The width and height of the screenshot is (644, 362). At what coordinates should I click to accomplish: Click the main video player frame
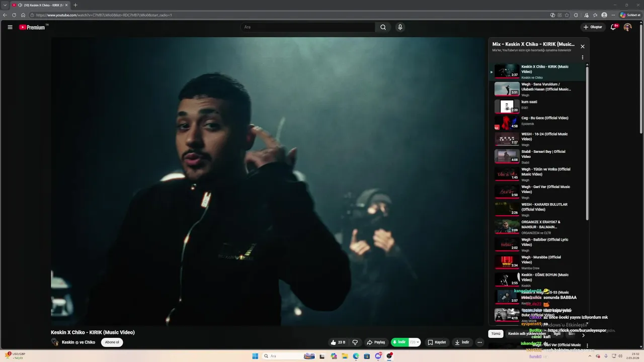(x=267, y=181)
